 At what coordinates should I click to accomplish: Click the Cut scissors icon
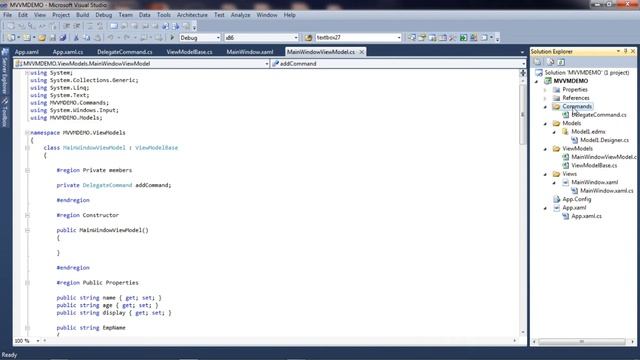76,38
